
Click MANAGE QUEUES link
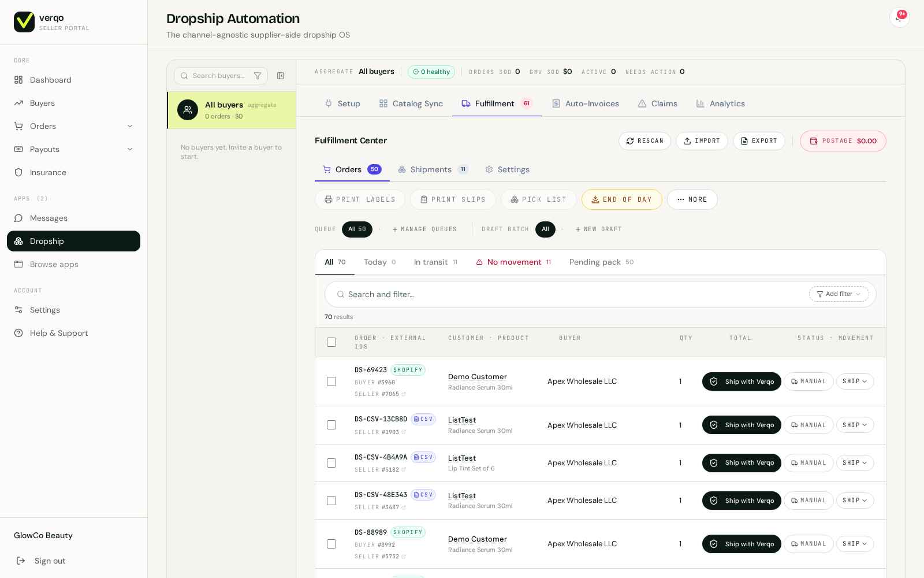point(424,229)
